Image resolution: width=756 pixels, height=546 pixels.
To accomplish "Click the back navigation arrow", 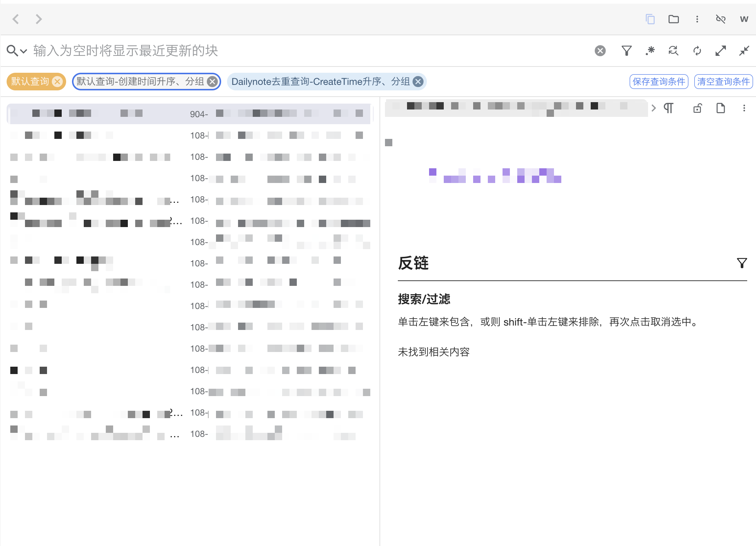I will tap(15, 19).
